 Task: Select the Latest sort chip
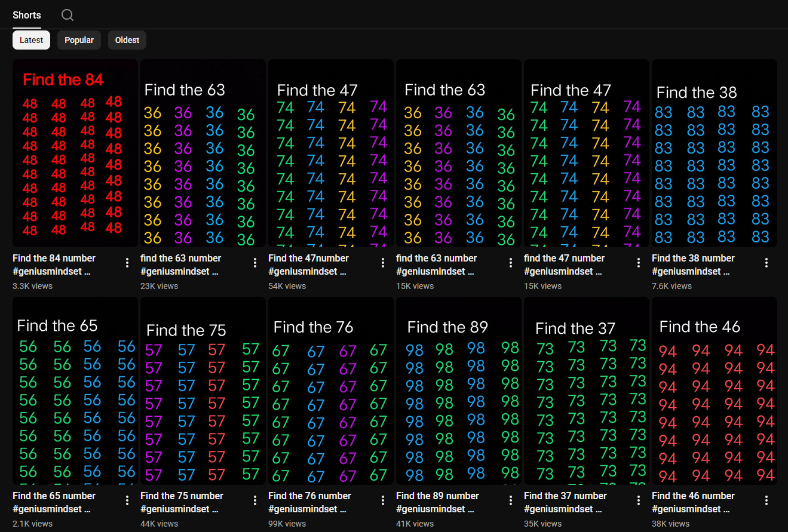tap(31, 40)
